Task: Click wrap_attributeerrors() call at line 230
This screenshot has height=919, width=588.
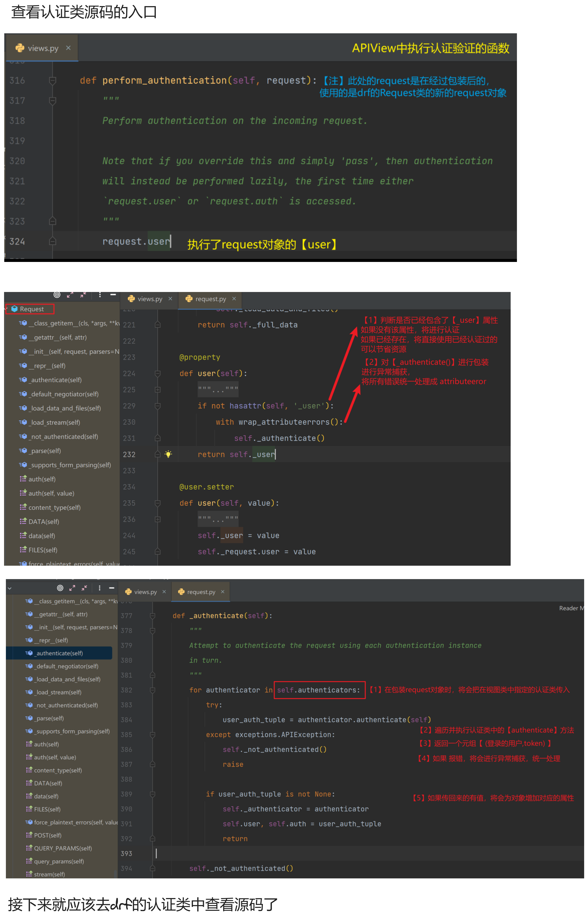Action: [288, 422]
